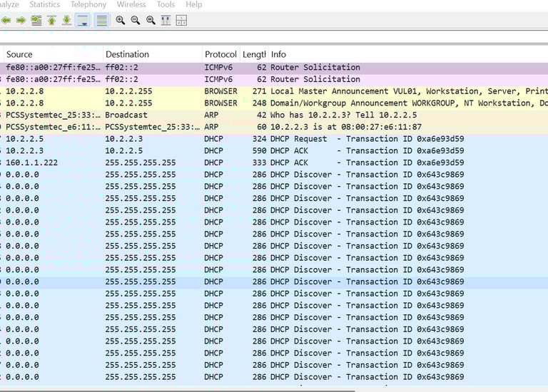Sort by the Source column header
Image resolution: width=548 pixels, height=392 pixels.
pyautogui.click(x=53, y=54)
